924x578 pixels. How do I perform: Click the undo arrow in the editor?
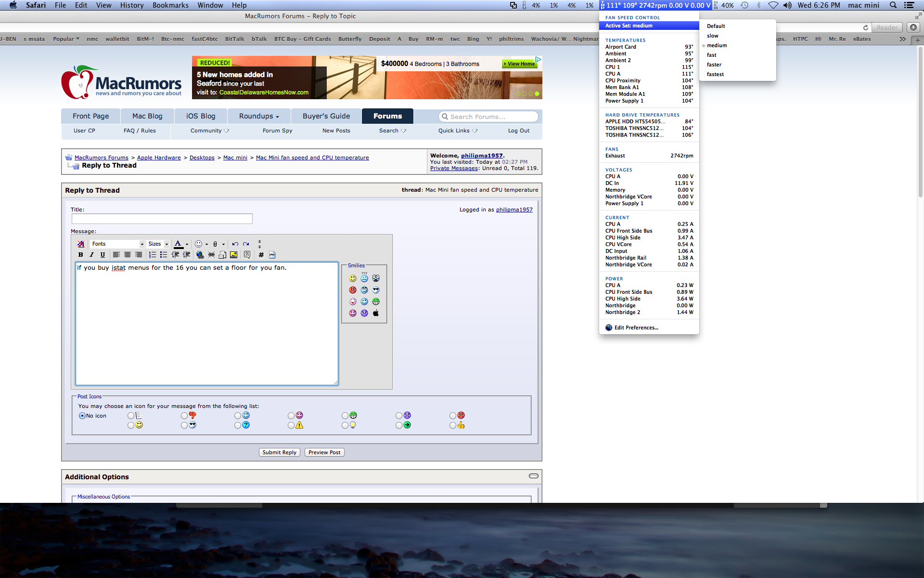[235, 244]
